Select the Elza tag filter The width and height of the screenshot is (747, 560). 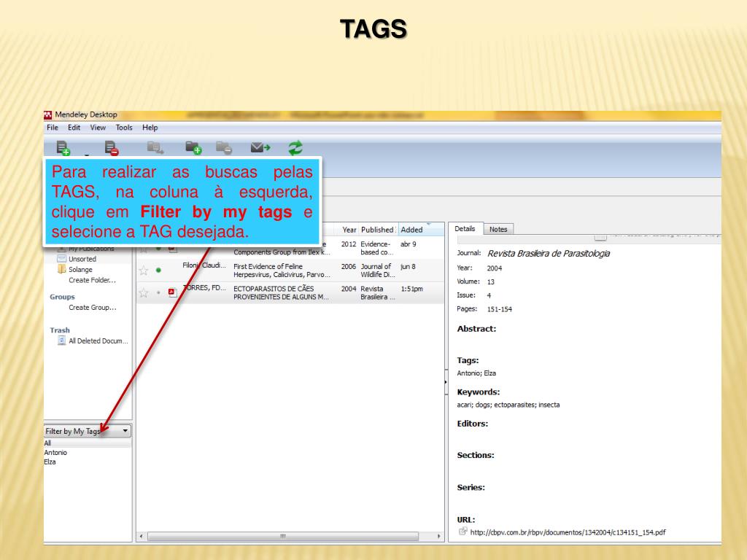(50, 462)
